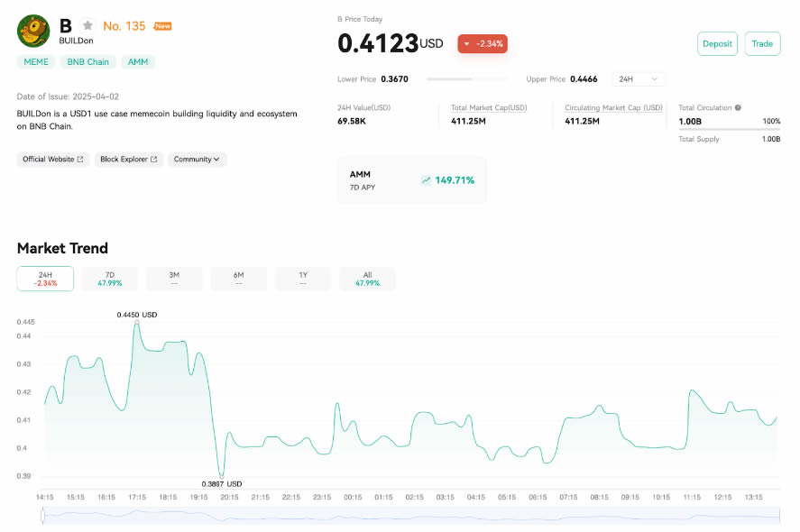Open the 24H period dropdown near Upper Price

click(x=637, y=78)
